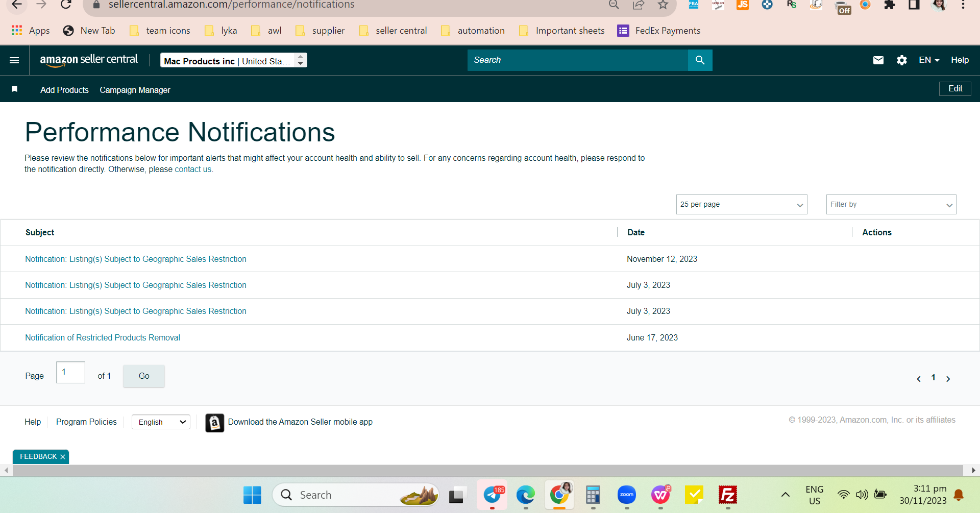
Task: Click the November 12, 2023 date cell
Action: click(x=662, y=259)
